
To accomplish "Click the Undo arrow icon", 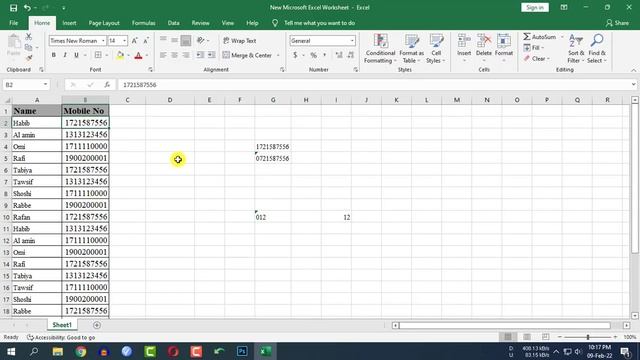I will tap(27, 8).
